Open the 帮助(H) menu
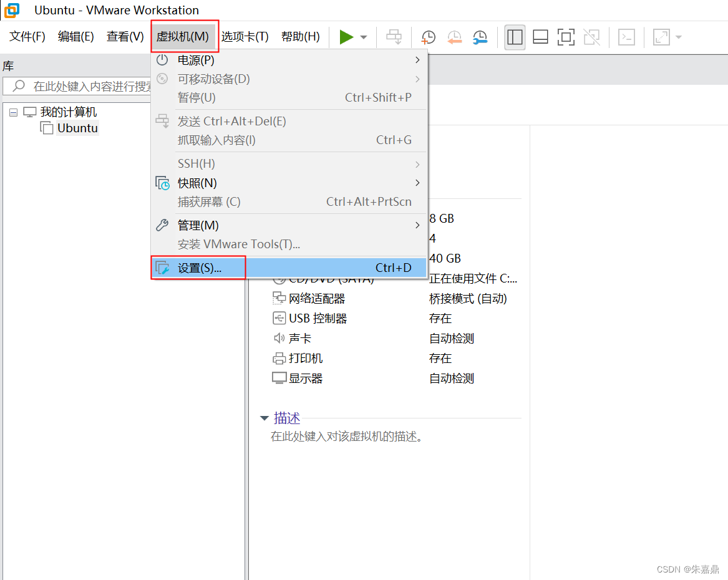The height and width of the screenshot is (580, 728). 301,36
